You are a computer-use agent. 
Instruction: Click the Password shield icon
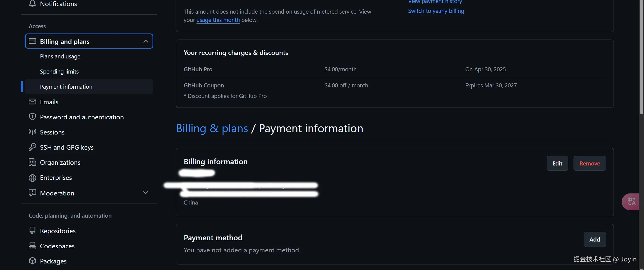(x=32, y=117)
